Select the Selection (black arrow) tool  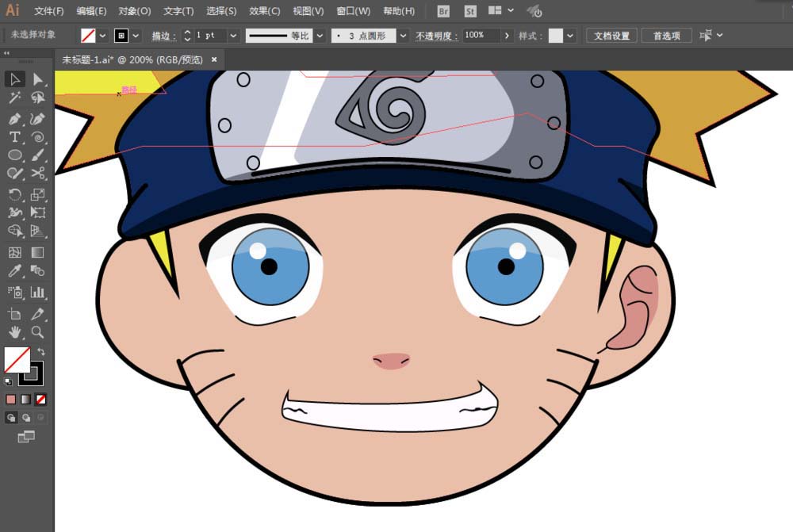point(14,79)
